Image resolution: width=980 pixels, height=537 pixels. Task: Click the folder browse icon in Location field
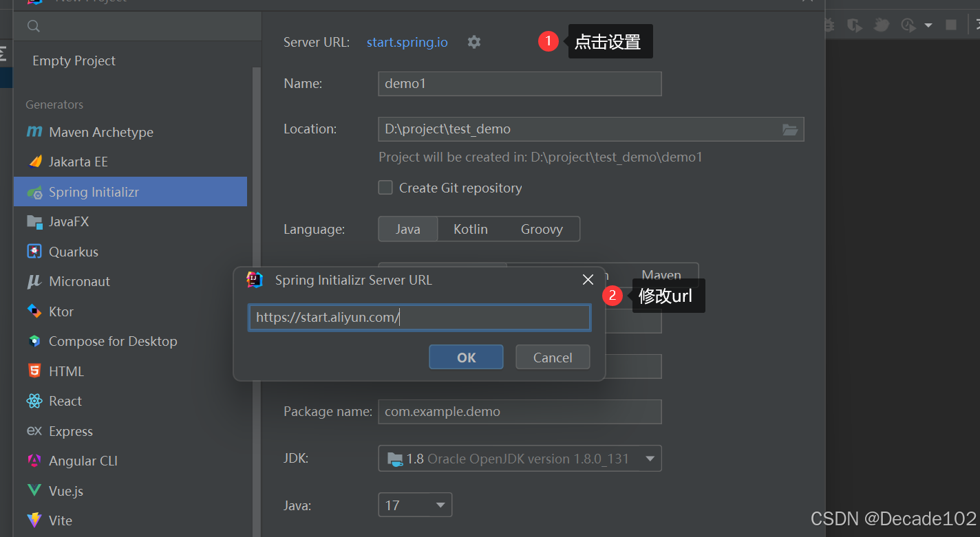(x=790, y=129)
